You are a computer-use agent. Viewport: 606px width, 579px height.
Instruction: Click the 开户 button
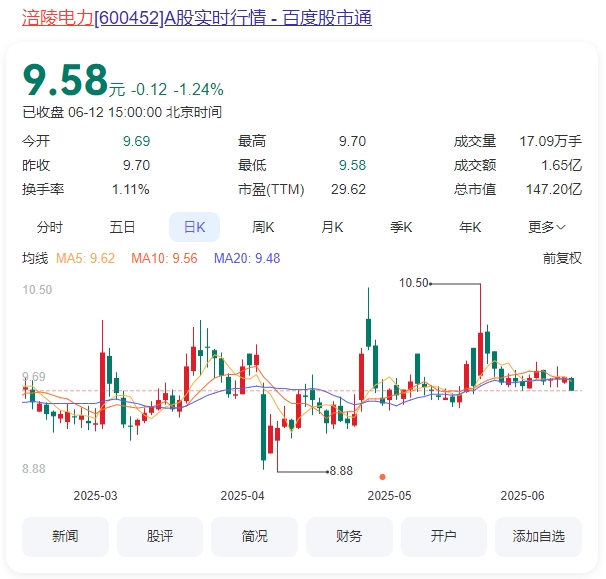click(x=444, y=536)
